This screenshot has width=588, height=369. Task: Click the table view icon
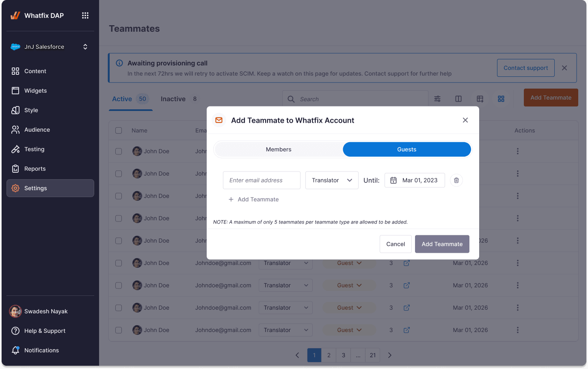(x=480, y=99)
